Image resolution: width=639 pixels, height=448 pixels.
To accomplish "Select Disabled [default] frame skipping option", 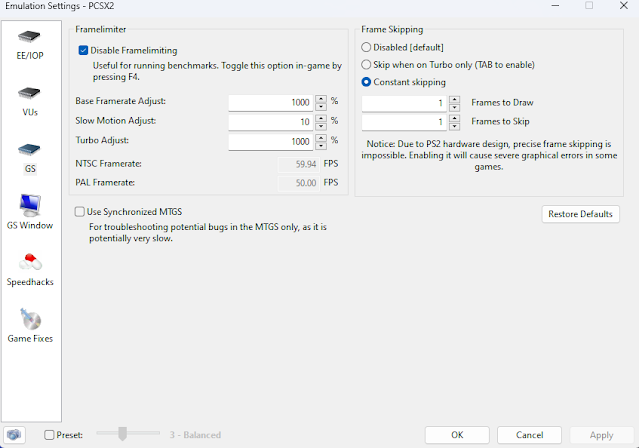I will coord(366,47).
